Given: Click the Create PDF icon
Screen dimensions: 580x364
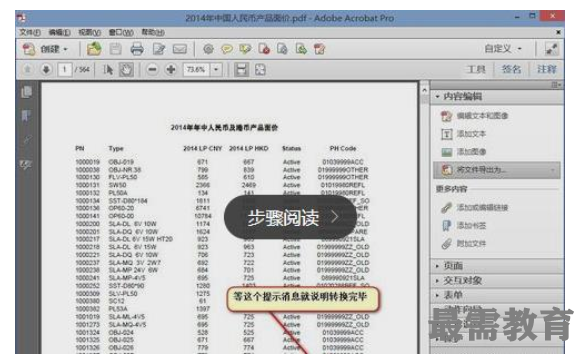Looking at the screenshot, I should pos(29,49).
